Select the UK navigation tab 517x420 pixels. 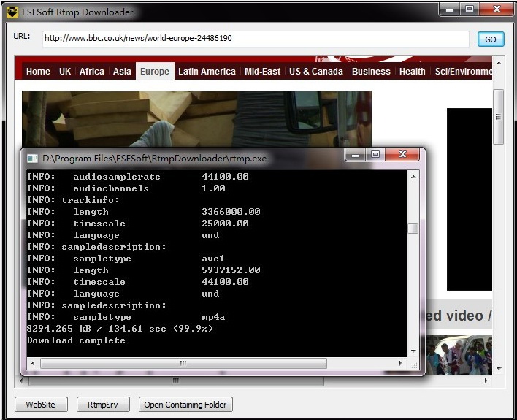[x=65, y=72]
